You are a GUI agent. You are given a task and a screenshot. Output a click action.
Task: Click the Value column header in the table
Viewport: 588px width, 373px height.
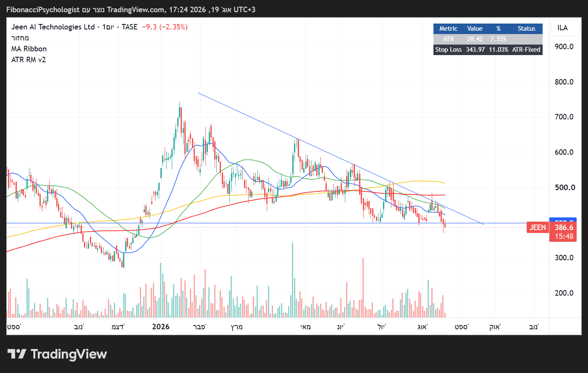point(475,29)
